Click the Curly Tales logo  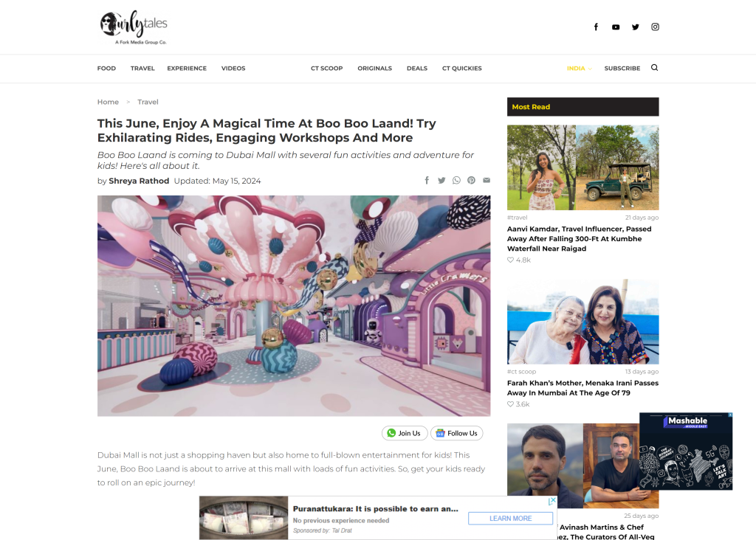(134, 27)
